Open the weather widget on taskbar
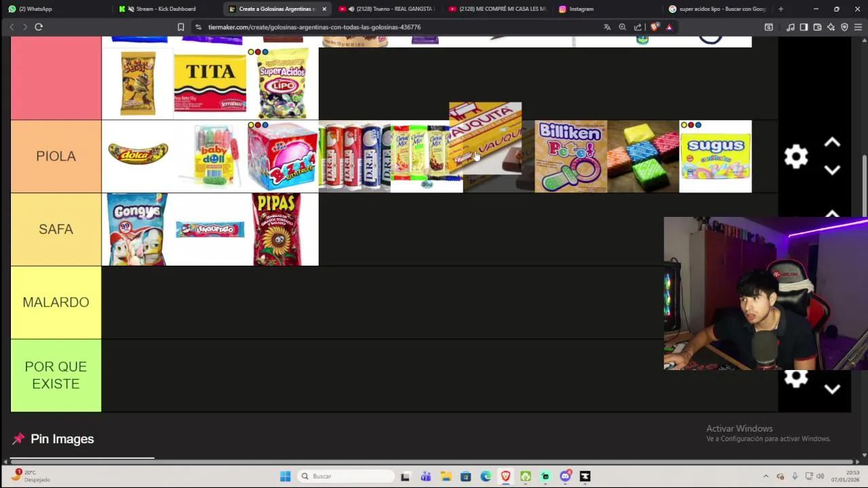 coord(31,476)
